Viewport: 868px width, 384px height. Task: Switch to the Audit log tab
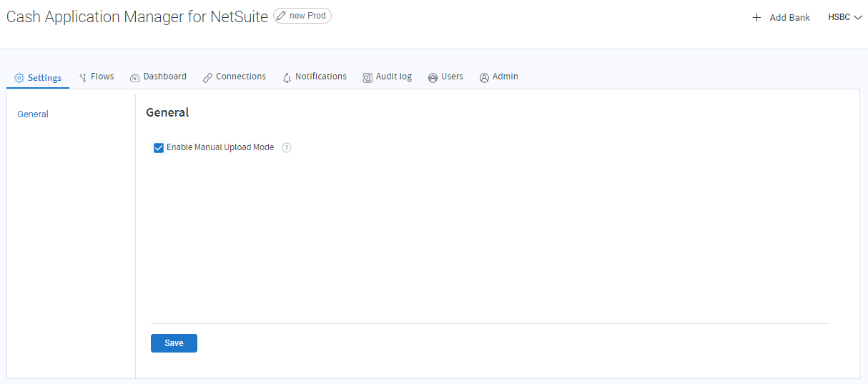tap(393, 77)
